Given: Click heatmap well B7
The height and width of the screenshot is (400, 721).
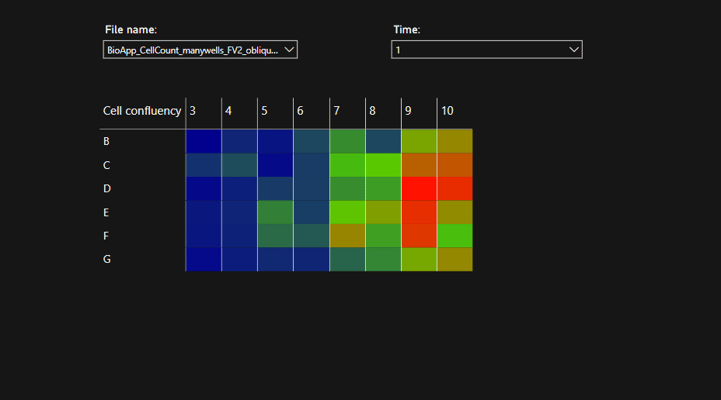Looking at the screenshot, I should pyautogui.click(x=347, y=141).
